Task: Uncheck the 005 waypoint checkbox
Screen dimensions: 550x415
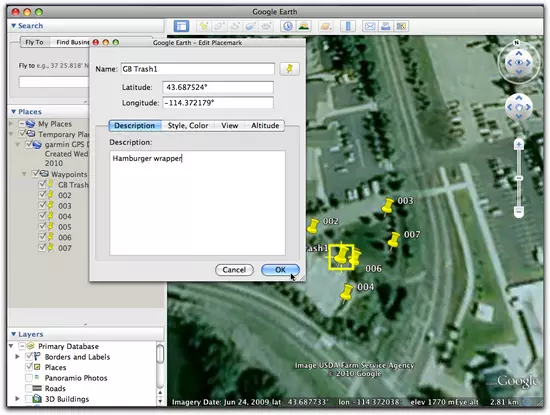Action: (42, 226)
